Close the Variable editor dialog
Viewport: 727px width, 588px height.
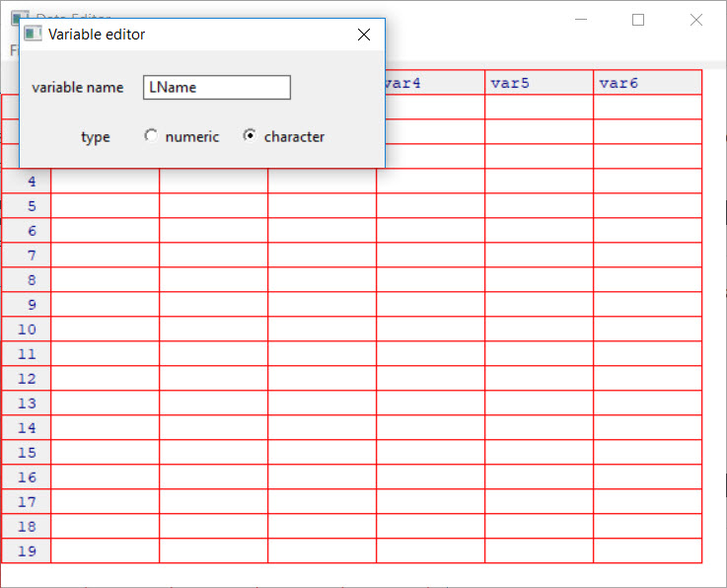point(363,35)
